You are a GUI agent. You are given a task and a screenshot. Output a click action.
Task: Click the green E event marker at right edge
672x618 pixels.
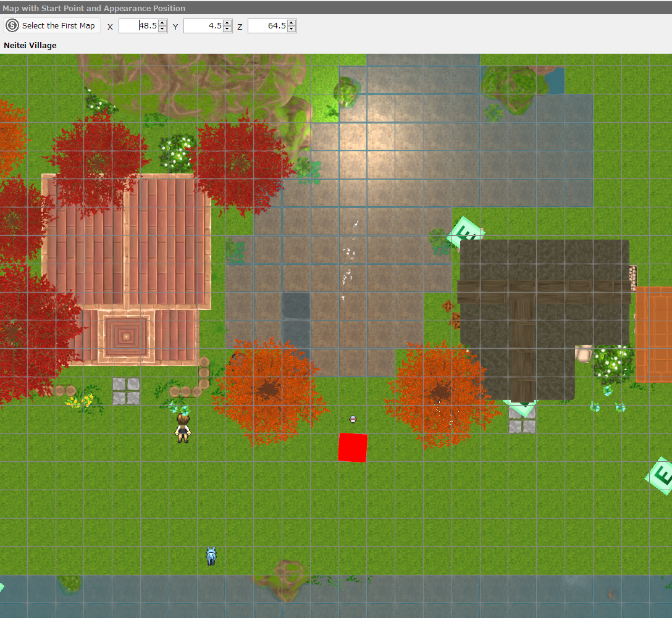(x=660, y=475)
